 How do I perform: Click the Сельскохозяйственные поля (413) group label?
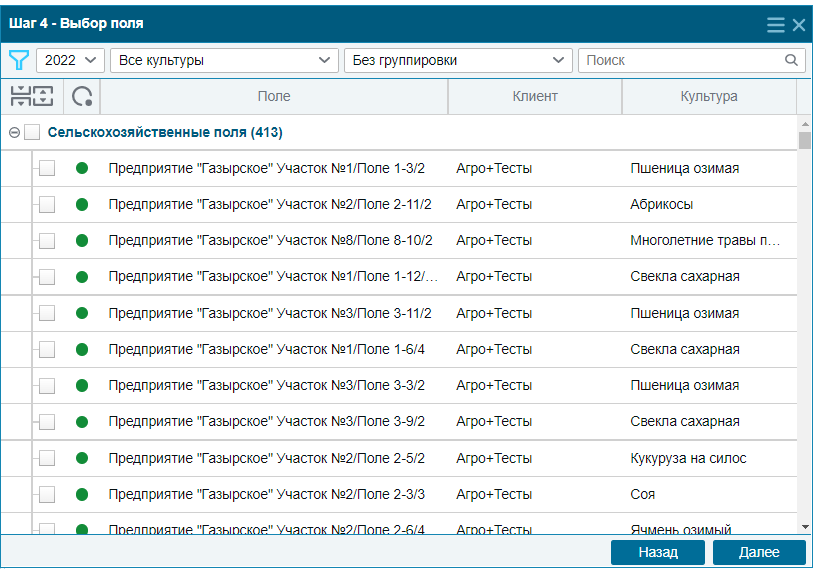point(165,132)
